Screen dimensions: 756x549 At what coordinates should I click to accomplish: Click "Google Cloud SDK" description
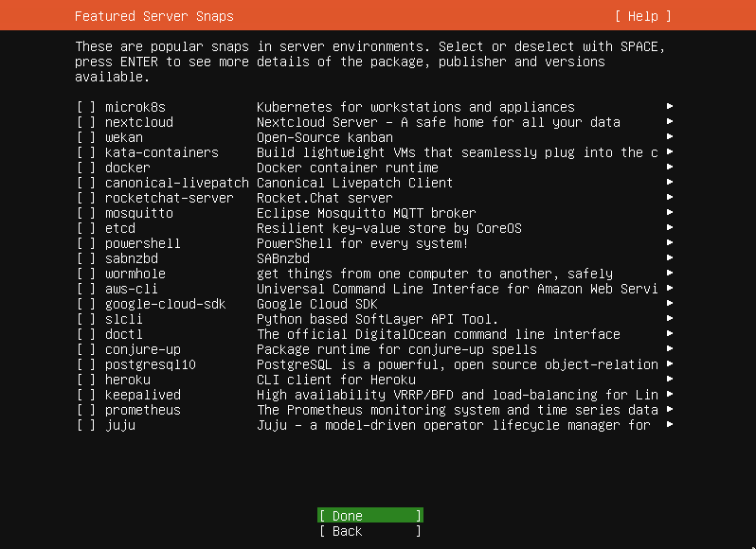pyautogui.click(x=316, y=305)
